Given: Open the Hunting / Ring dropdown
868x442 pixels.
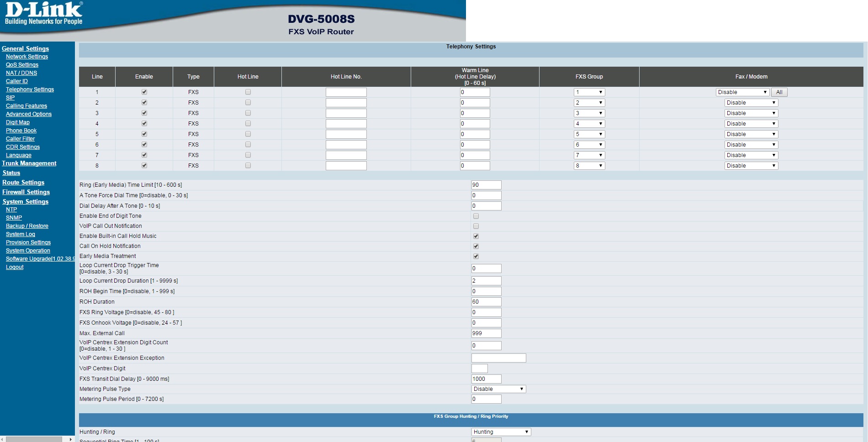Looking at the screenshot, I should pos(501,432).
